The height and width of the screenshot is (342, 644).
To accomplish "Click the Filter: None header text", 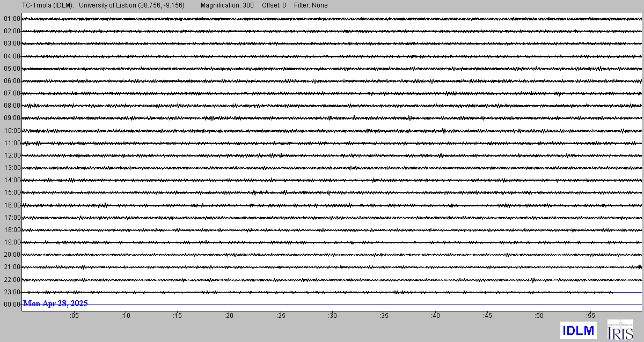I will (x=310, y=5).
